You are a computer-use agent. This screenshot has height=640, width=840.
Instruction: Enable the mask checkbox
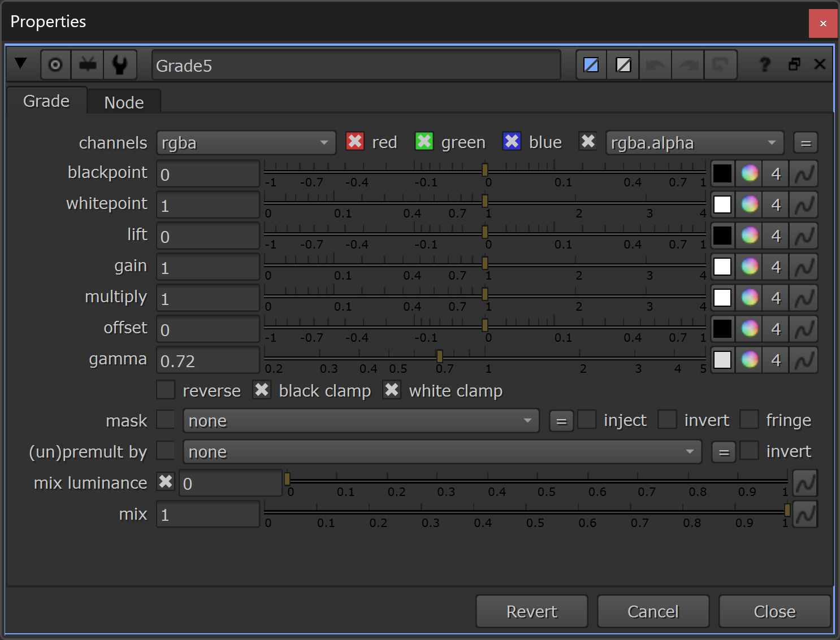166,420
